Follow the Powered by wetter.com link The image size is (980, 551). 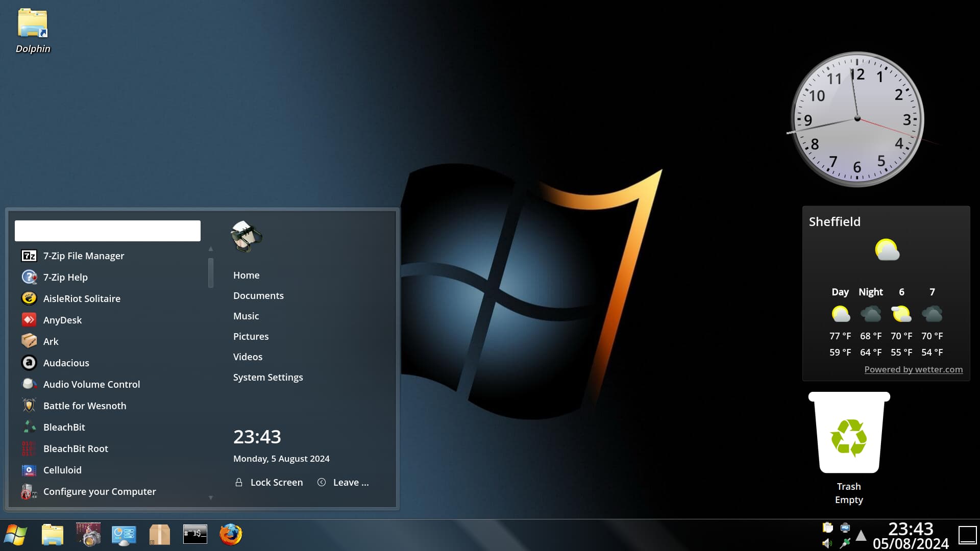913,369
